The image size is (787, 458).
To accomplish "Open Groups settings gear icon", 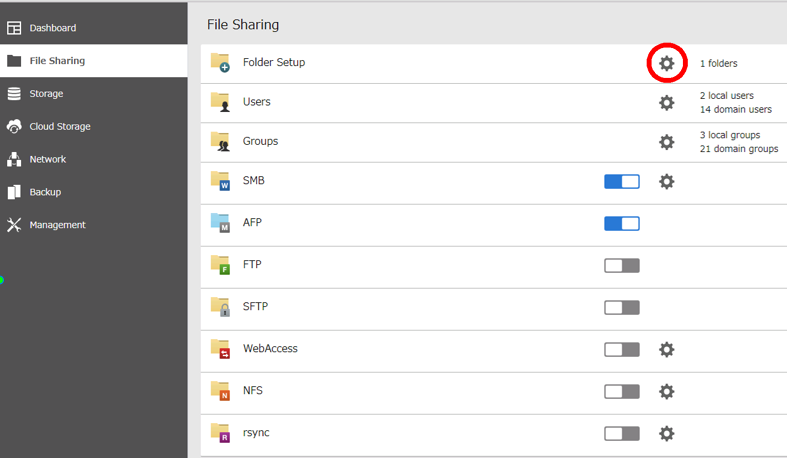I will coord(667,142).
